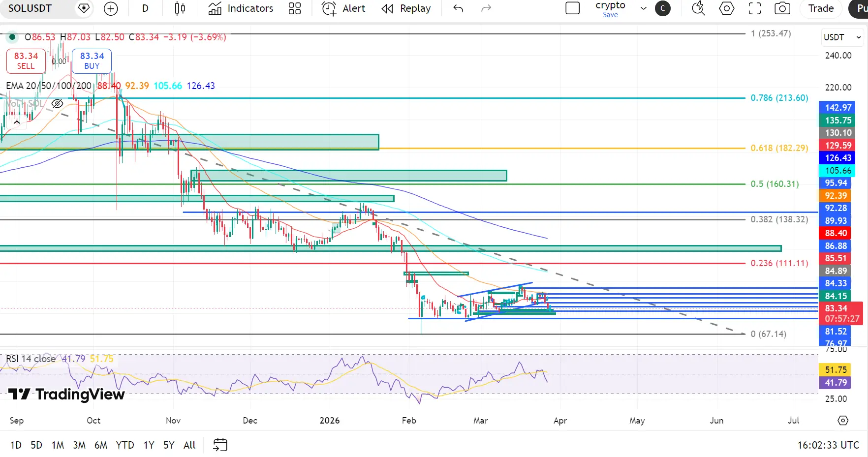Click the 83.34 SELL button
The width and height of the screenshot is (868, 457).
pos(26,61)
